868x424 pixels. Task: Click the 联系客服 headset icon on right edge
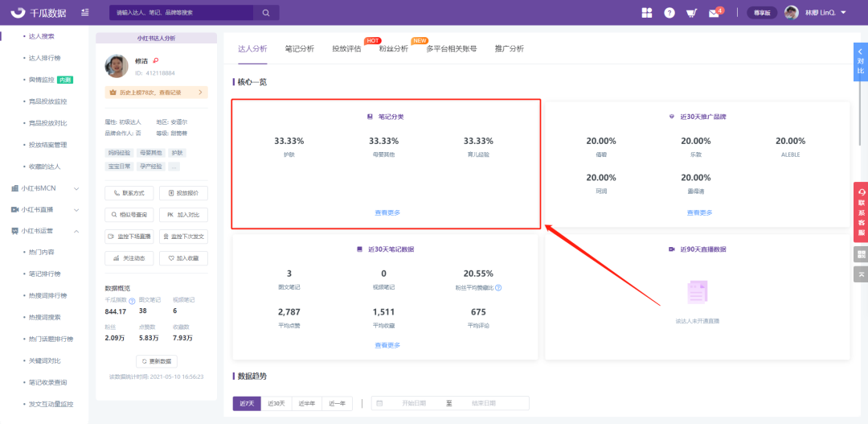coord(861,193)
